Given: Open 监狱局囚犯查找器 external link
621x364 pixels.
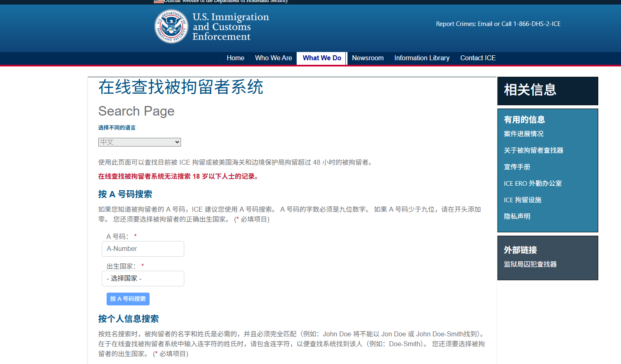Looking at the screenshot, I should pos(530,264).
